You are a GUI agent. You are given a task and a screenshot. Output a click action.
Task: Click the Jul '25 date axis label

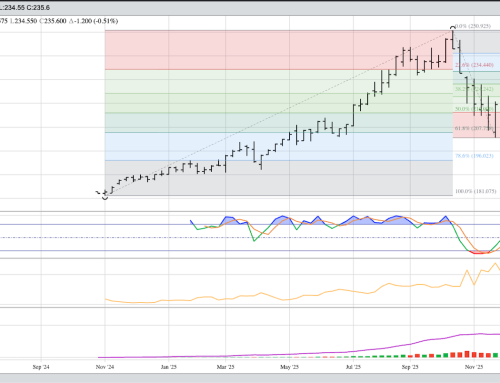point(353,367)
